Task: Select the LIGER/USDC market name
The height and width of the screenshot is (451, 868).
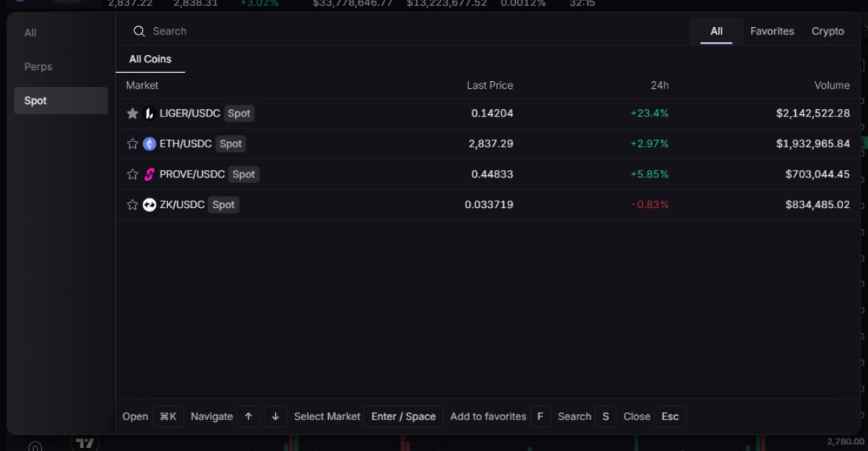Action: (190, 114)
